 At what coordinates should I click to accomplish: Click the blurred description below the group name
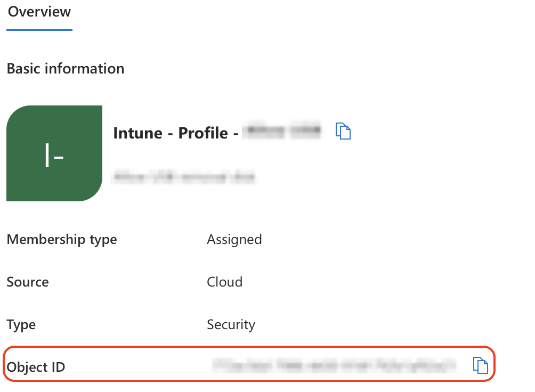[x=183, y=176]
